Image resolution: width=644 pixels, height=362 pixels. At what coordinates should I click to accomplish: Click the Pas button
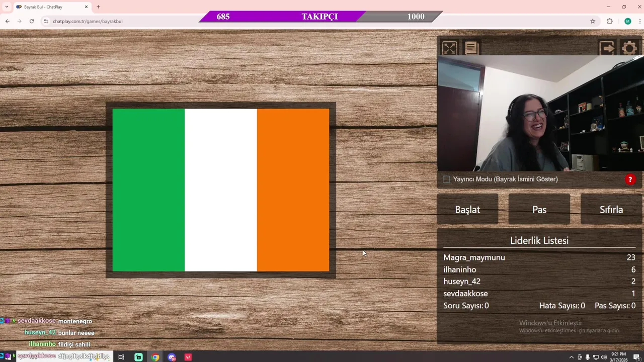[x=539, y=209]
